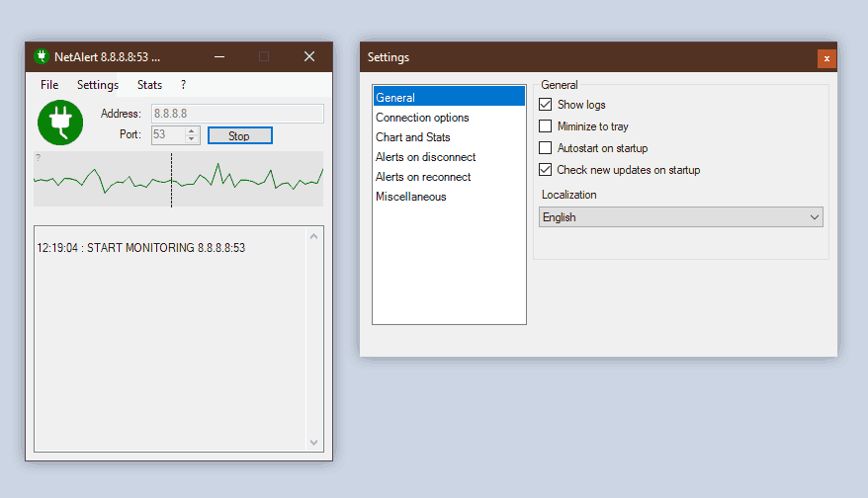Increase port number with up stepper arrow
The height and width of the screenshot is (498, 868).
pos(192,130)
